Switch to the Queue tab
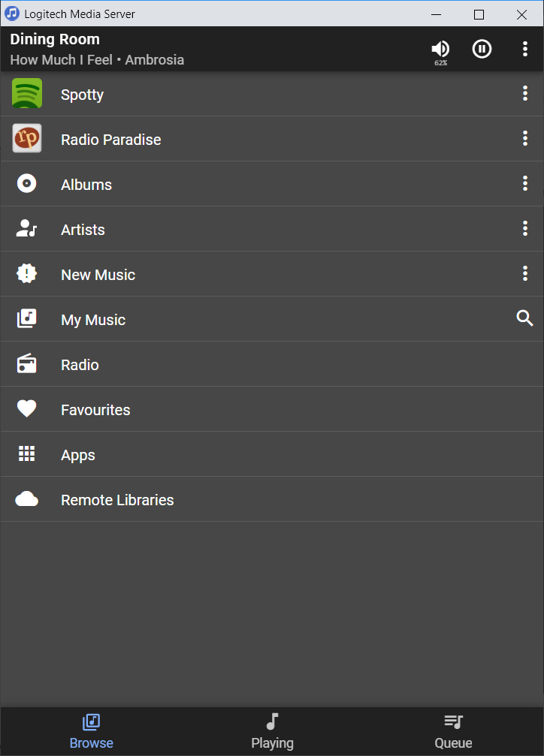Image resolution: width=544 pixels, height=756 pixels. [453, 731]
